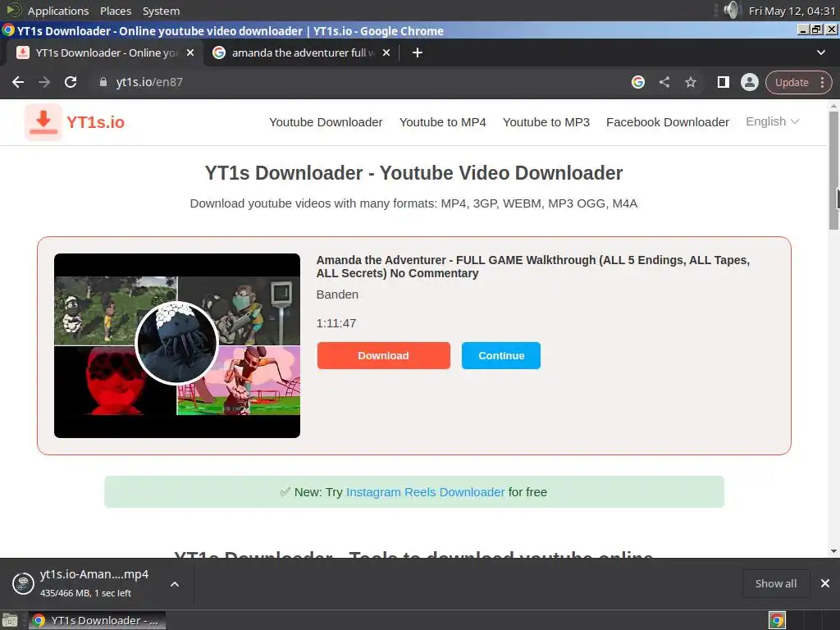Select YT1s Downloader taskbar window button
This screenshot has width=840, height=630.
[x=98, y=620]
